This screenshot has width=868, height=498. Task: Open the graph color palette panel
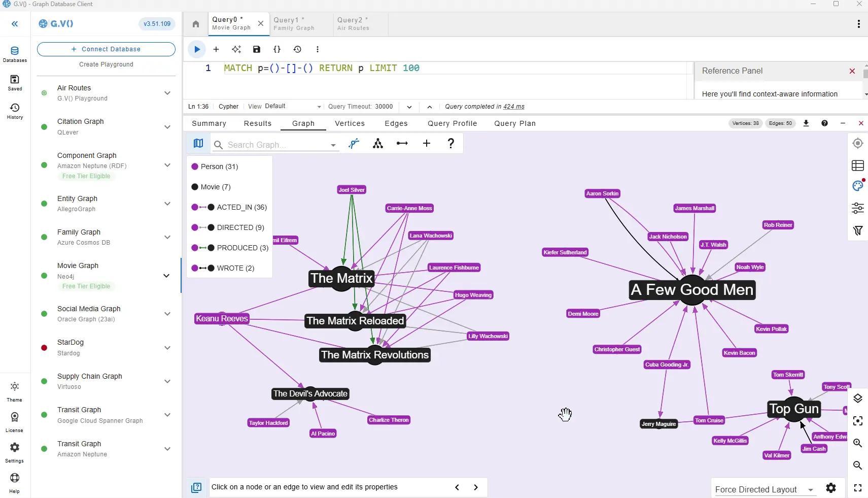click(858, 185)
